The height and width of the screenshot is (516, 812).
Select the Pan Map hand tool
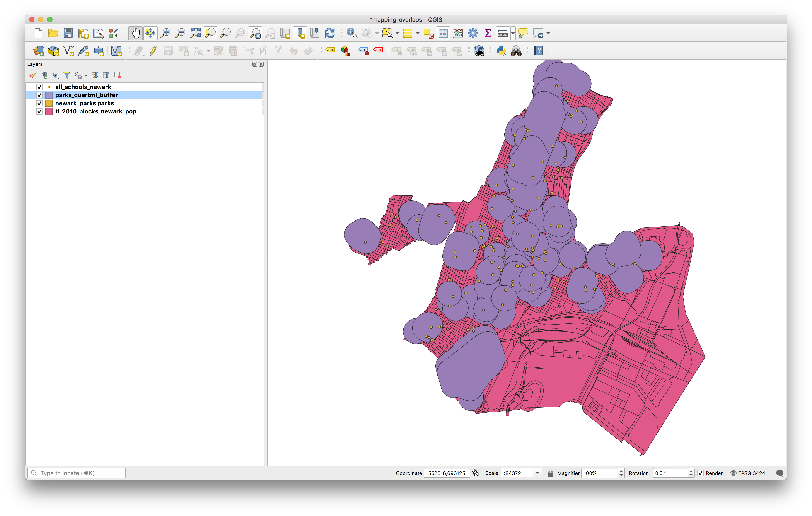click(135, 33)
